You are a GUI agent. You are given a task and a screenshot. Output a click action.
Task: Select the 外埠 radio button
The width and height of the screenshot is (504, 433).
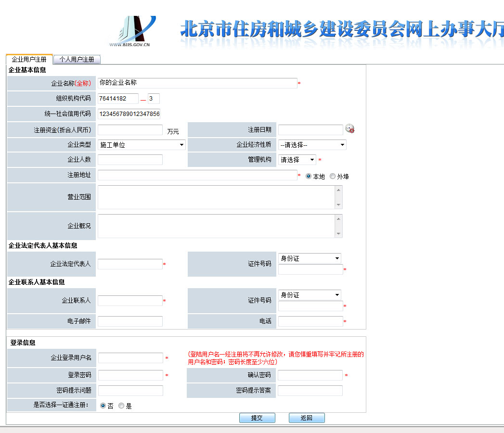tap(333, 176)
